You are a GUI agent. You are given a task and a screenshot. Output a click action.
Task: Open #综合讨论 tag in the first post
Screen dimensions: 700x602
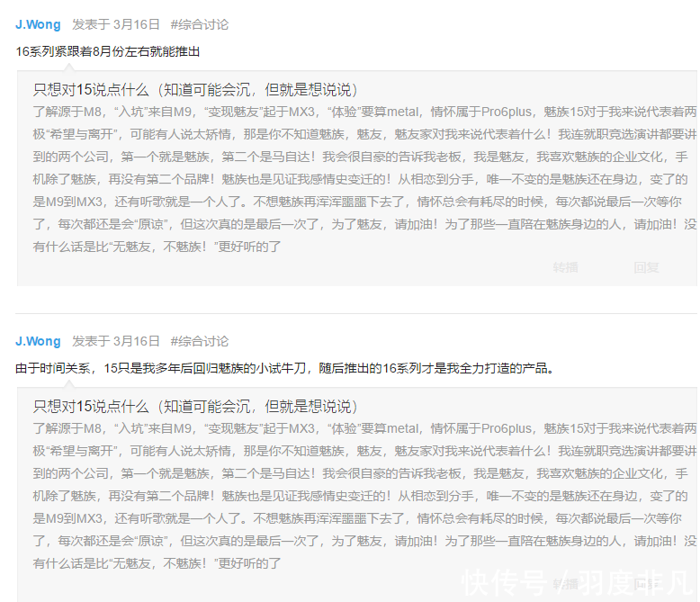[200, 24]
